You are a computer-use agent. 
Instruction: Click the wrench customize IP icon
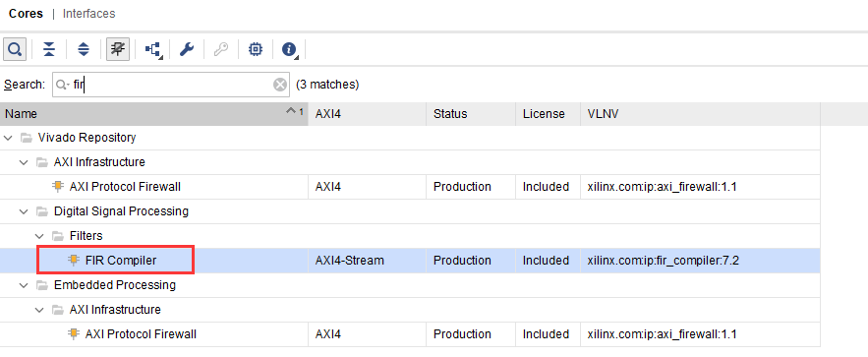tap(187, 50)
